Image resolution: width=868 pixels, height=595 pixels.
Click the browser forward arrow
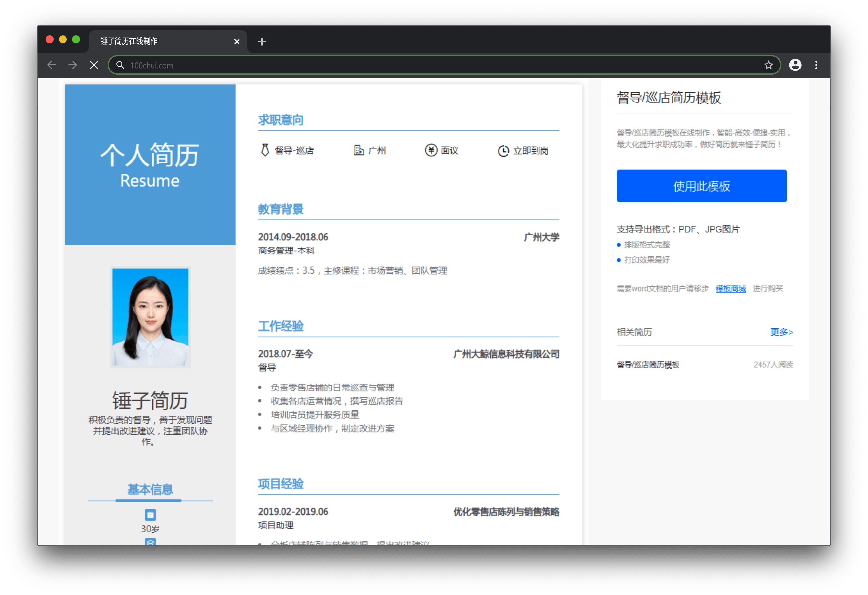pyautogui.click(x=73, y=65)
